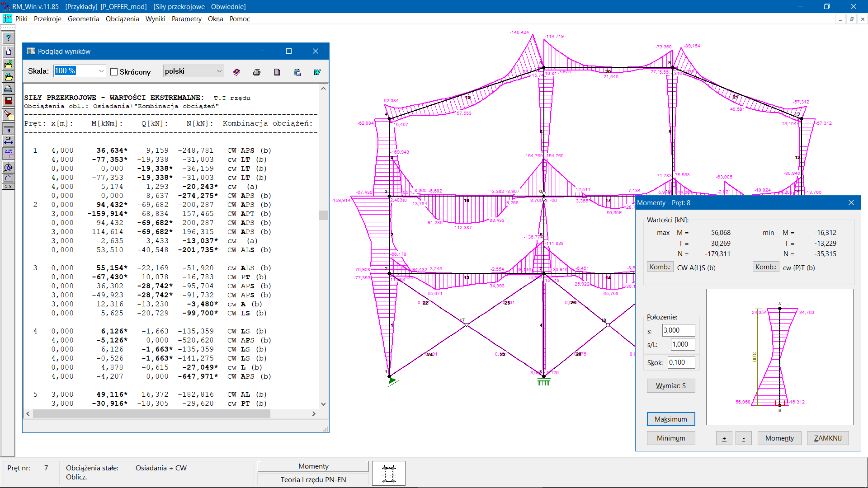868x488 pixels.
Task: Click the frame structure icon in status bar
Action: tap(389, 473)
